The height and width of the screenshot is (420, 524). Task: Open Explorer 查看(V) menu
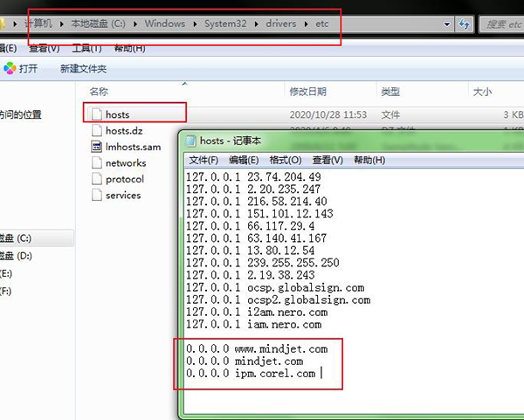pos(45,48)
